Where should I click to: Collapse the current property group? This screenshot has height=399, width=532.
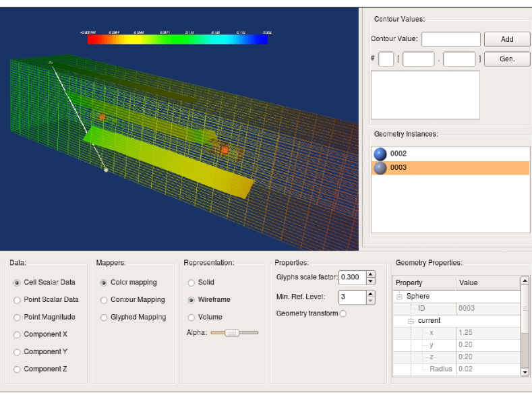pos(411,321)
